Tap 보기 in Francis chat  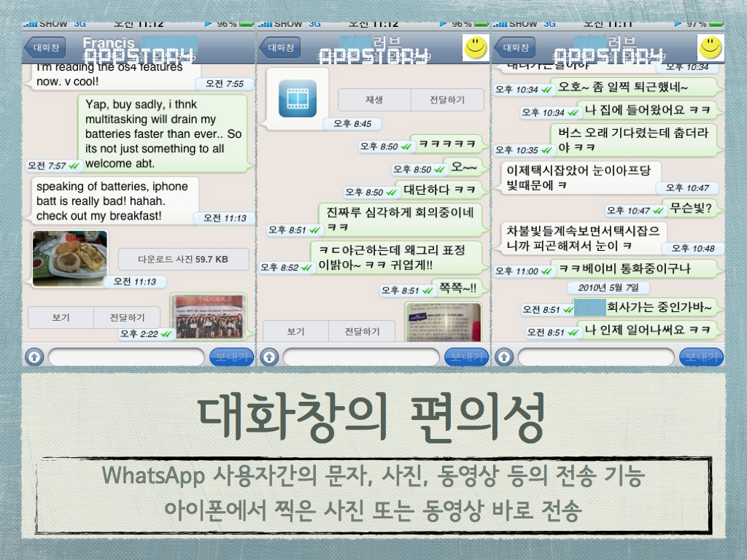coord(61,318)
